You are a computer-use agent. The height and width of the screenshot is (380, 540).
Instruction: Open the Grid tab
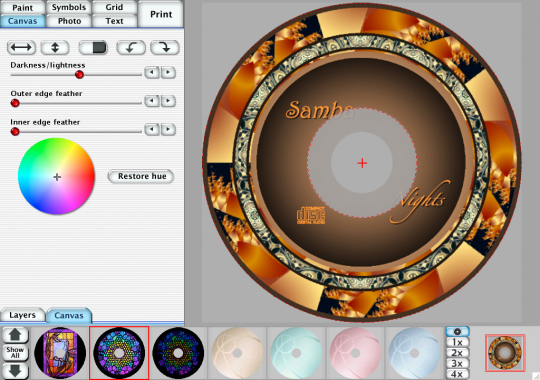click(x=114, y=7)
